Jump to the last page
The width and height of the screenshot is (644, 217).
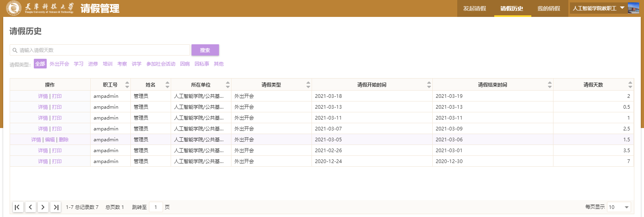[56, 207]
